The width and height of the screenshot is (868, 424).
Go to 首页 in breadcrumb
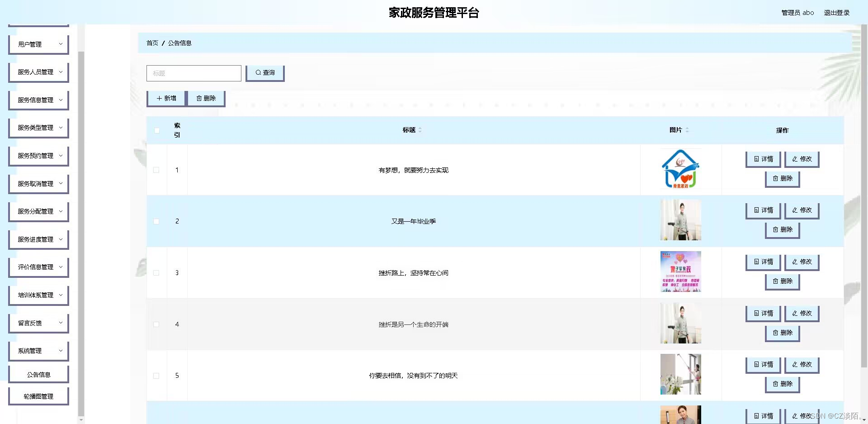pos(152,43)
